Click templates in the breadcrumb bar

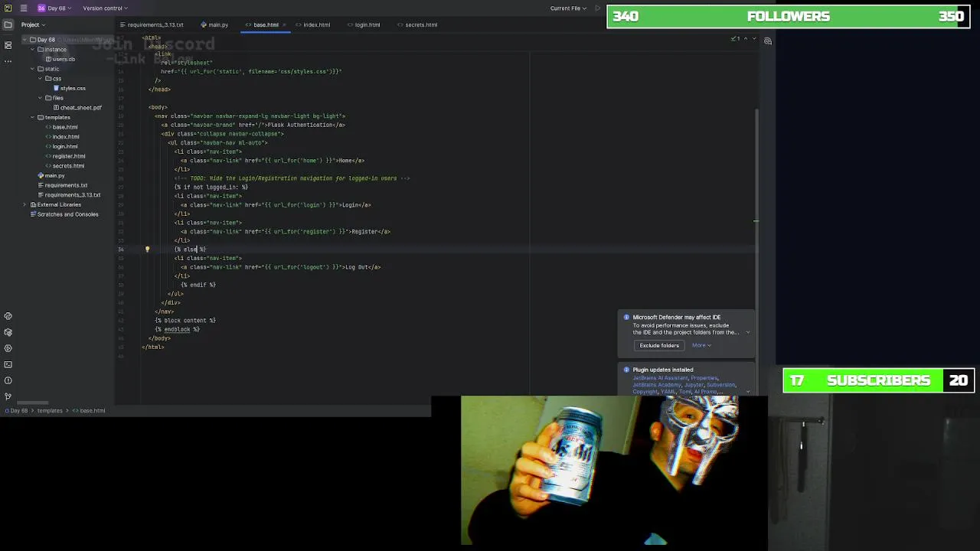pyautogui.click(x=50, y=411)
